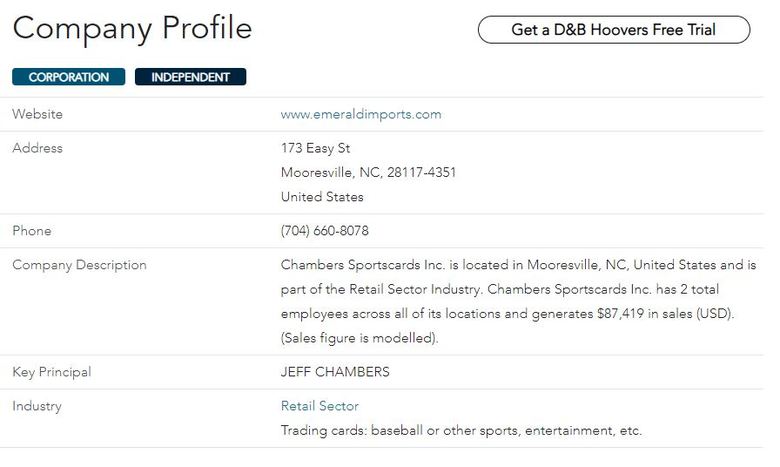Click the United States address line
Image resolution: width=780 pixels, height=467 pixels.
(x=322, y=197)
